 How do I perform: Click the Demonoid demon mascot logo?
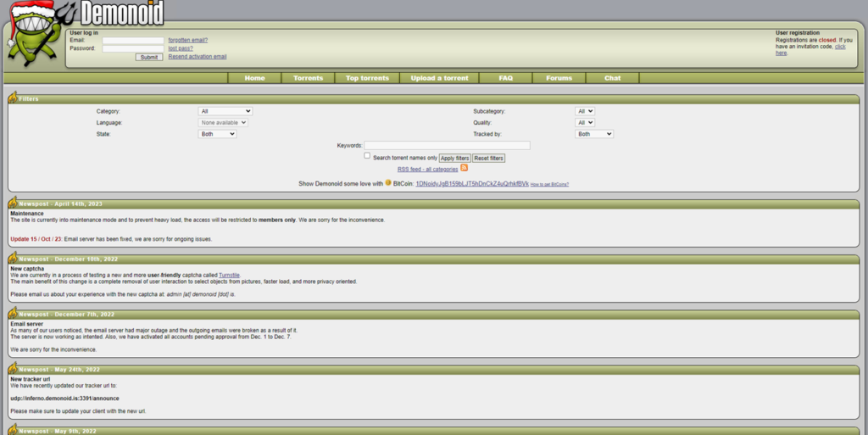(x=39, y=33)
